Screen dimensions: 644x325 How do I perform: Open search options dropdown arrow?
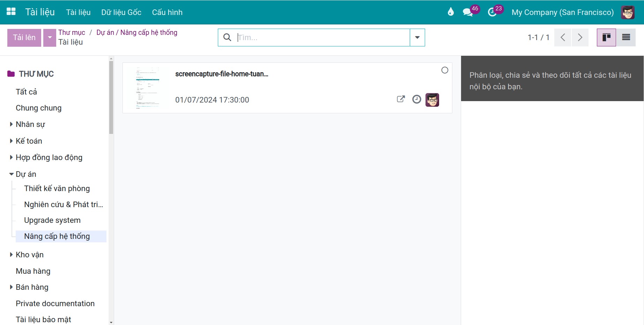(417, 37)
